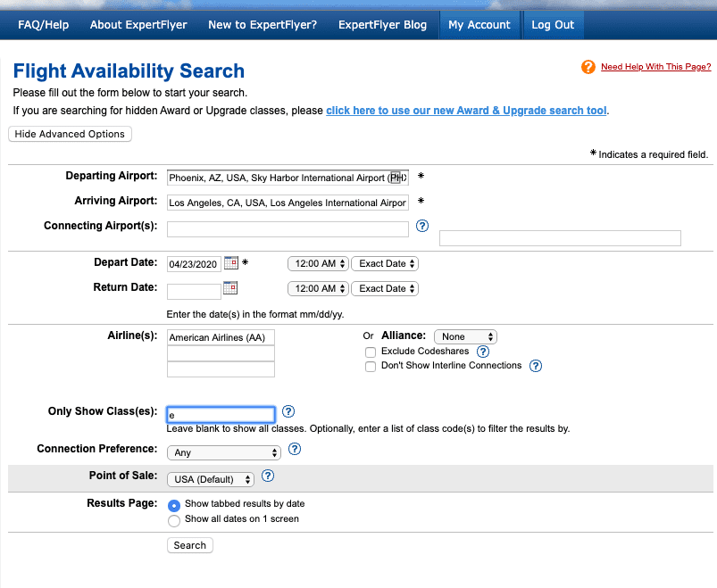The height and width of the screenshot is (588, 717).
Task: Open the FAQ/Help menu item
Action: (44, 25)
